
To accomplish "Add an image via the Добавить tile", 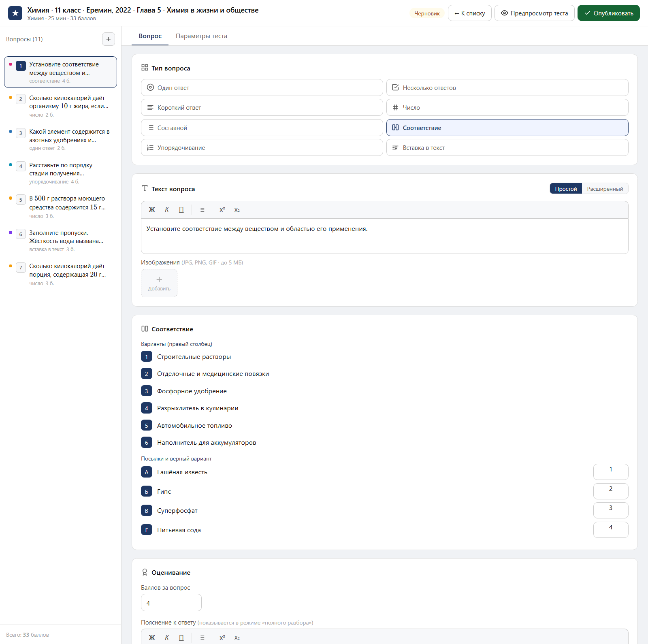I will 159,283.
